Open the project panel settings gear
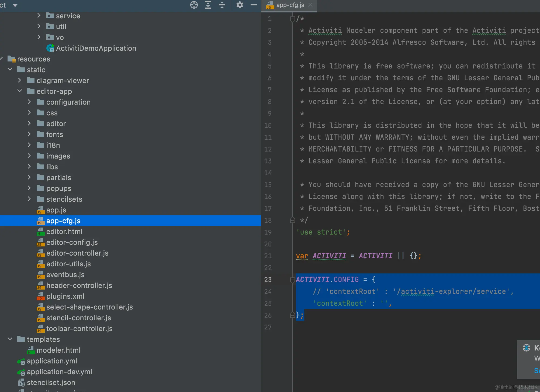The height and width of the screenshot is (392, 540). pos(240,5)
